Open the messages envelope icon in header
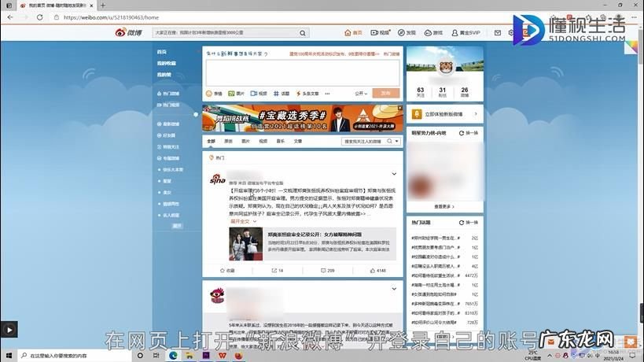This screenshot has width=644, height=362. (x=498, y=32)
